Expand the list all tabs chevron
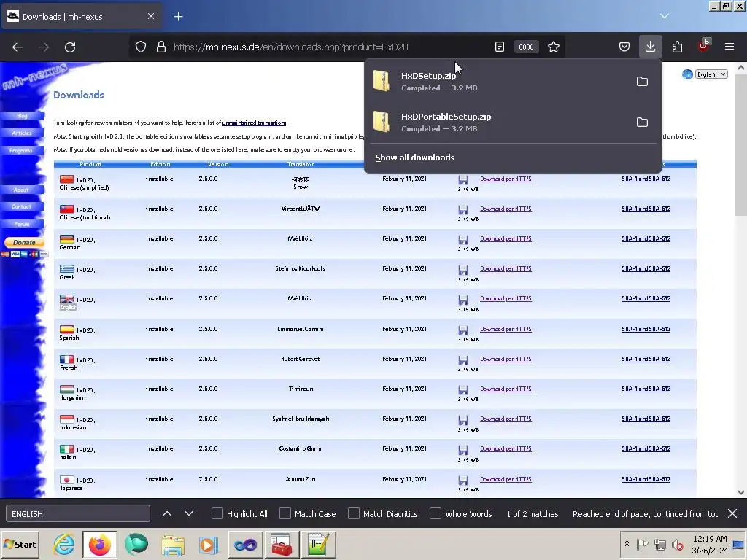The image size is (747, 560). coord(664,16)
